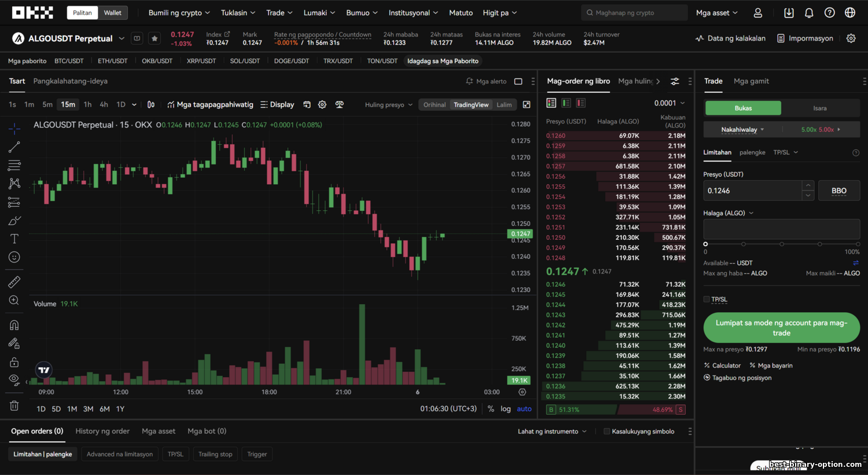This screenshot has height=475, width=868.
Task: Select the trend line drawing tool
Action: [x=14, y=147]
